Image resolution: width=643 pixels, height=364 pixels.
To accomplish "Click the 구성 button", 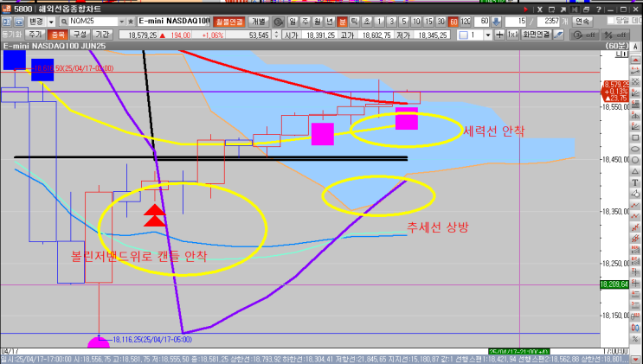I will click(x=80, y=35).
